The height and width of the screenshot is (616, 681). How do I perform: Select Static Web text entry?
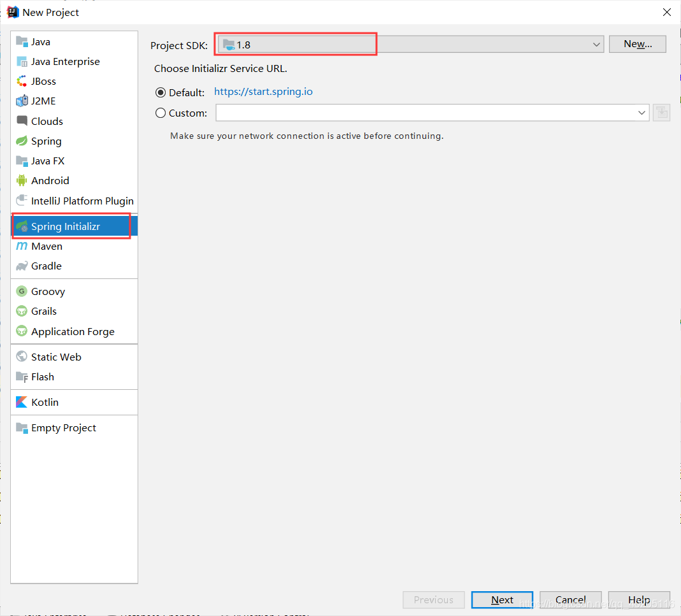pos(56,357)
